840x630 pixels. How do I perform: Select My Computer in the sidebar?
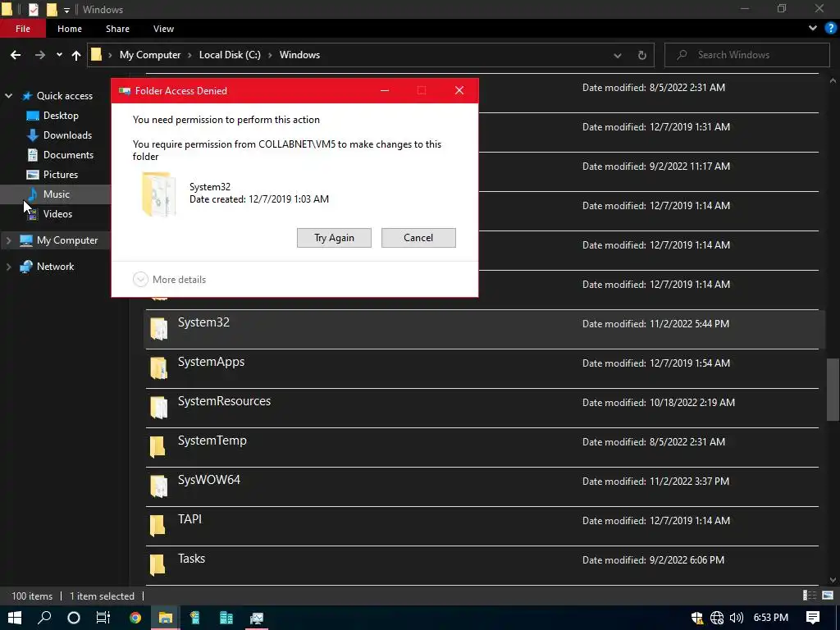(67, 240)
